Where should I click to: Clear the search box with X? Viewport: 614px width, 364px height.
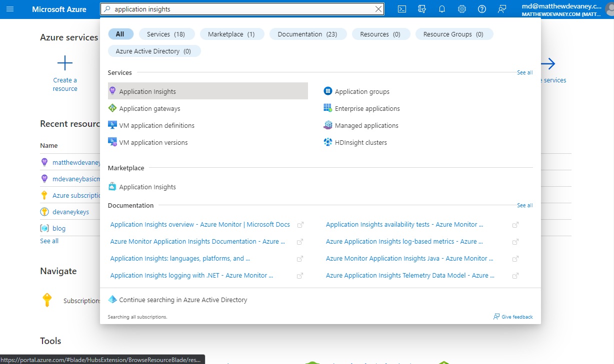pos(378,9)
